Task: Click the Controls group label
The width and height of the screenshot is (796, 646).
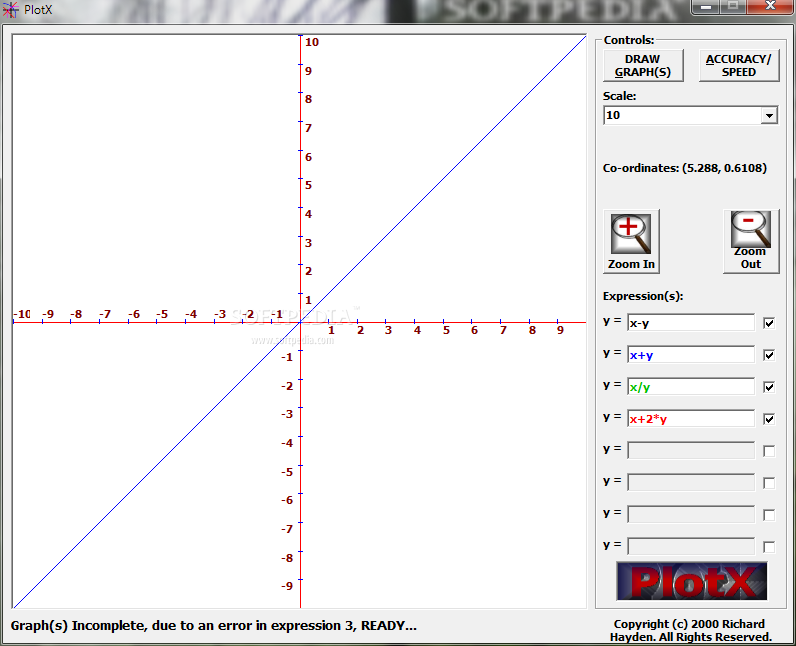Action: tap(629, 40)
